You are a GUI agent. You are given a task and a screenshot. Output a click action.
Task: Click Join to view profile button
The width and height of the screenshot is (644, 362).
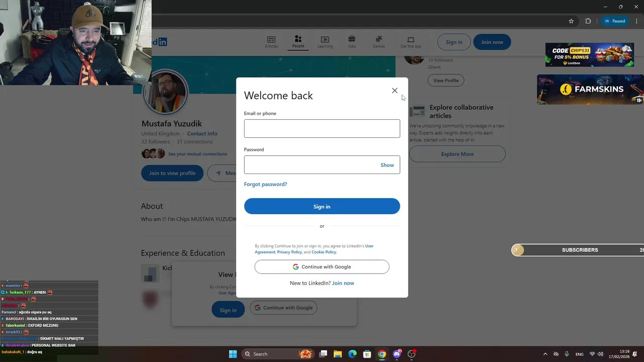pyautogui.click(x=172, y=173)
